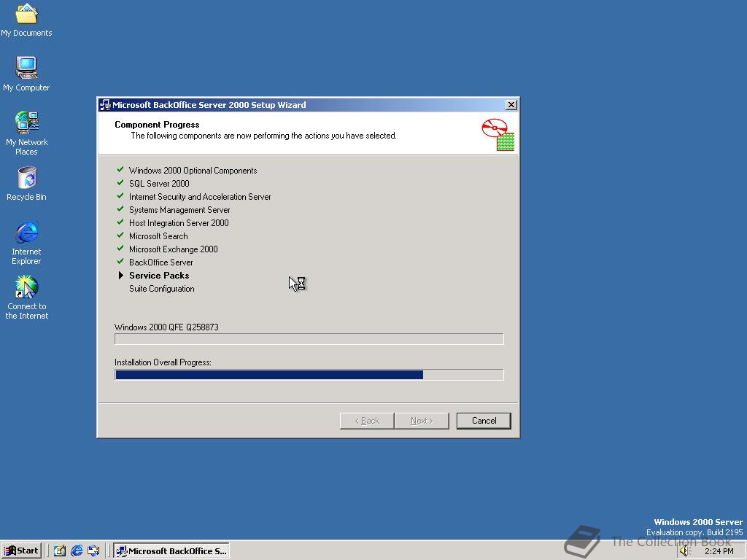Click checkmark beside SQL Server 2000

click(120, 183)
